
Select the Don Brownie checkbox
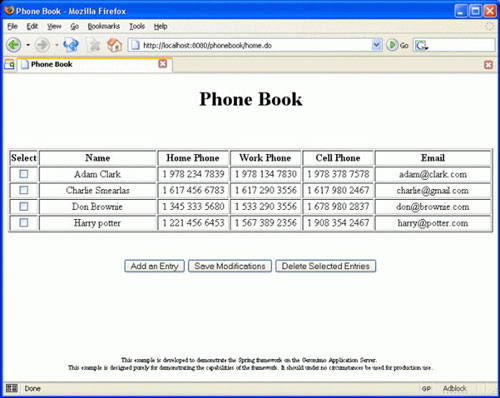point(24,206)
